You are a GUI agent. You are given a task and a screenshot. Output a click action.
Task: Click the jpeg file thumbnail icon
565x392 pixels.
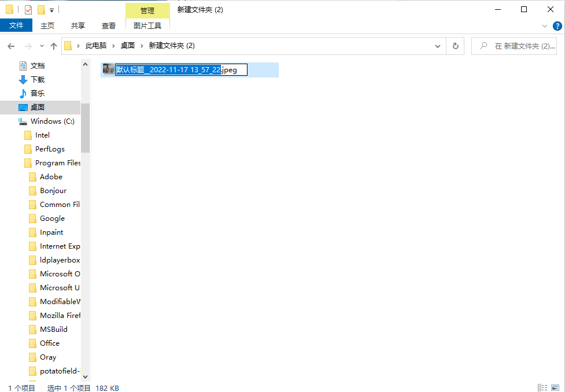point(108,69)
